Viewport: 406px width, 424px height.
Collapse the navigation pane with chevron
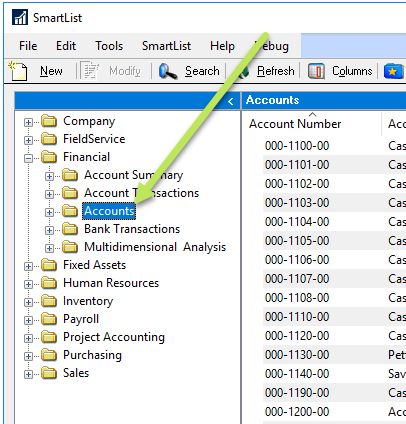(231, 101)
